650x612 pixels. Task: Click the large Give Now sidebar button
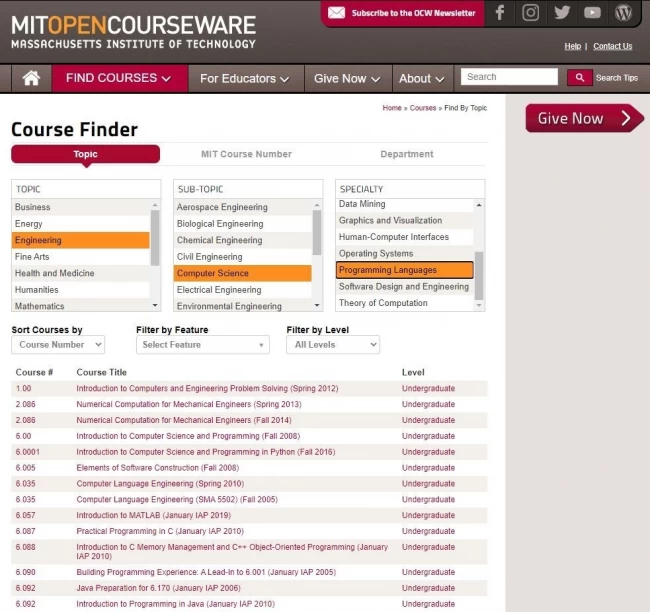pyautogui.click(x=584, y=118)
